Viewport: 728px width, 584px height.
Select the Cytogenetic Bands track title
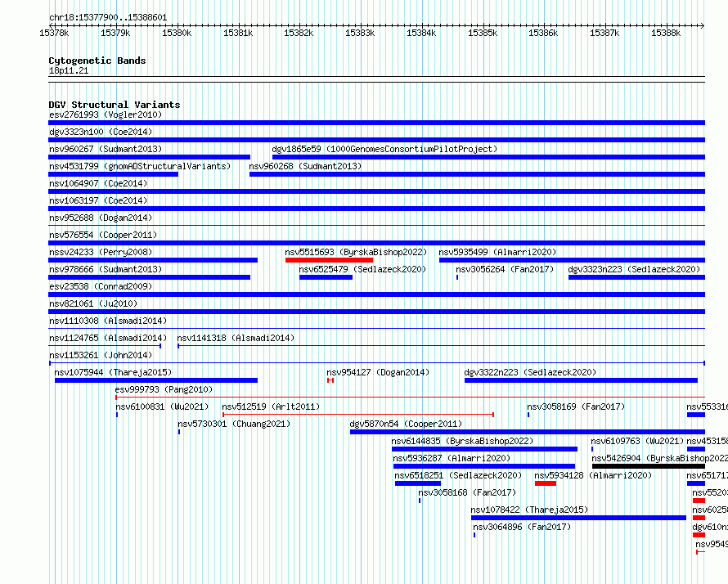click(x=97, y=61)
